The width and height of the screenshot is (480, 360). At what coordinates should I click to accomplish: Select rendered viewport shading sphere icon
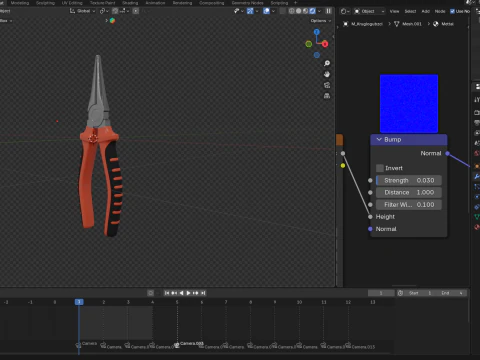(312, 11)
